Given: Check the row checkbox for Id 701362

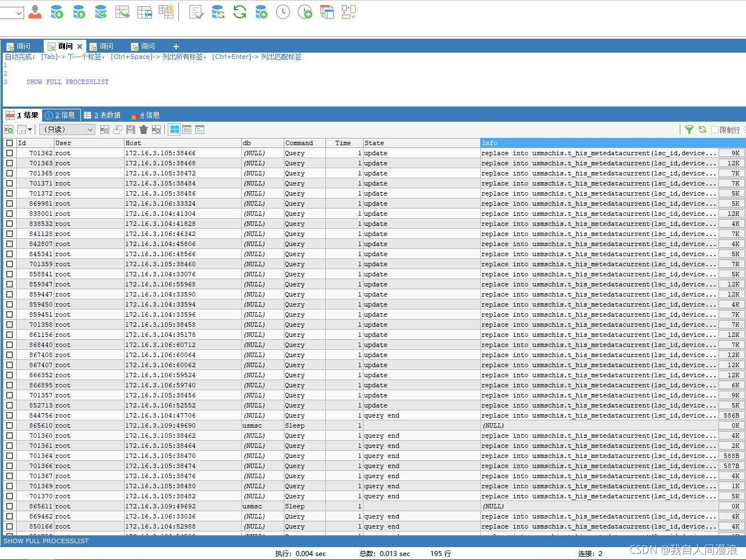Looking at the screenshot, I should click(x=10, y=153).
